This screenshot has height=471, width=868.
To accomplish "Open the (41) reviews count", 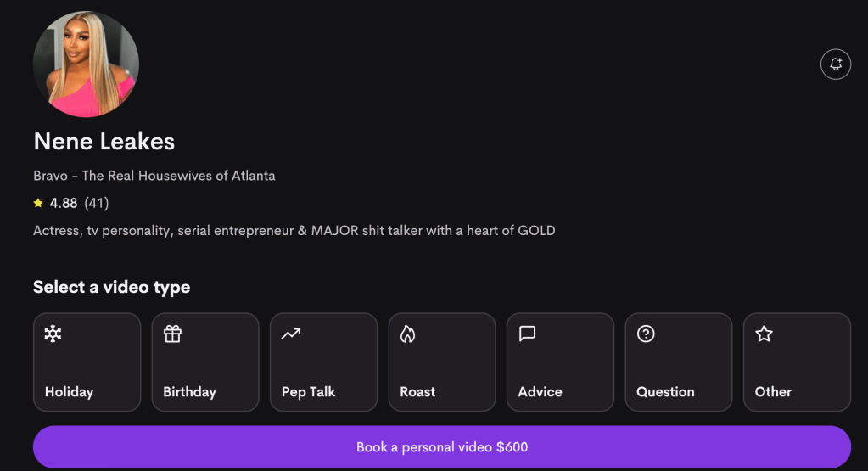I will 97,203.
